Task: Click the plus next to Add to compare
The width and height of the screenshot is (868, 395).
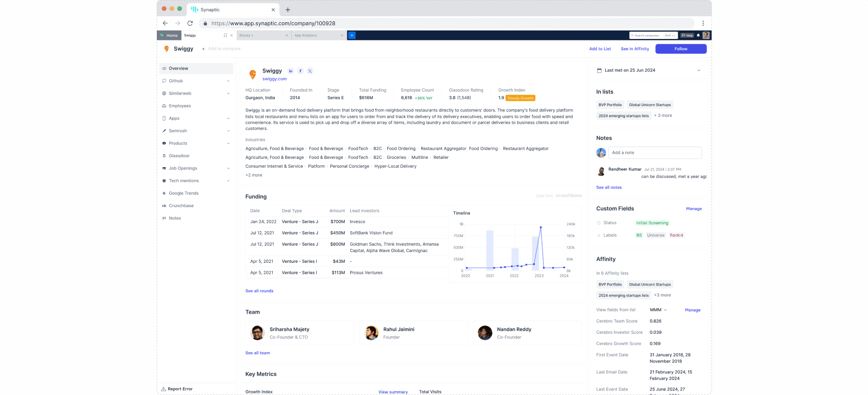Action: pyautogui.click(x=203, y=49)
